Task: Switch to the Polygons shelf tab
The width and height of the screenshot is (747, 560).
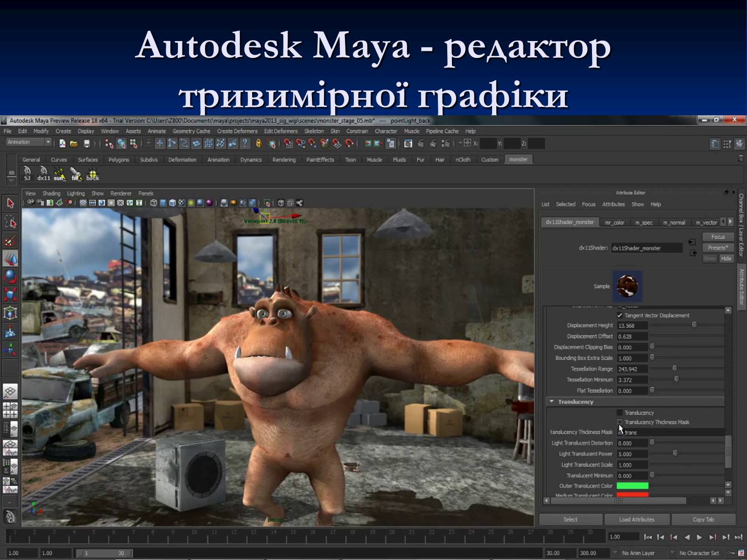Action: (119, 160)
